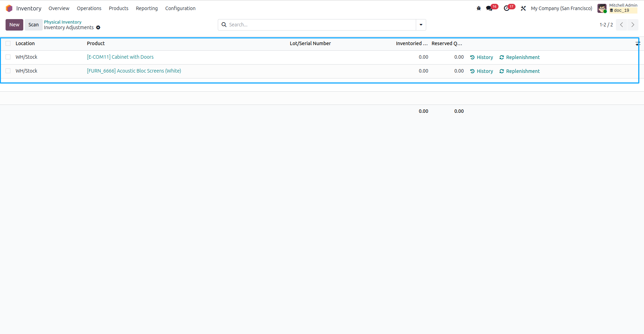Screen dimensions: 644x334
Task: Open the Operations menu
Action: click(x=89, y=8)
